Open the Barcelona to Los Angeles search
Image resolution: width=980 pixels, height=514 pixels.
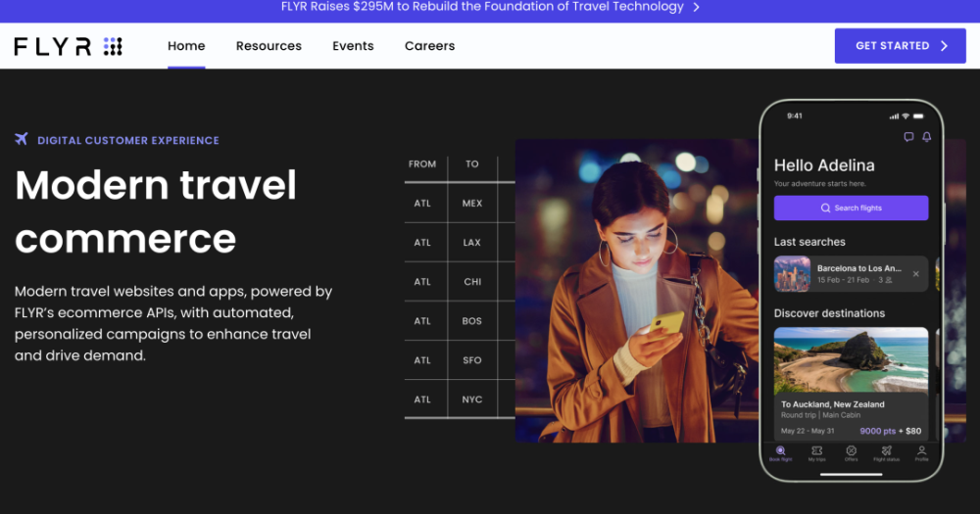(x=851, y=273)
